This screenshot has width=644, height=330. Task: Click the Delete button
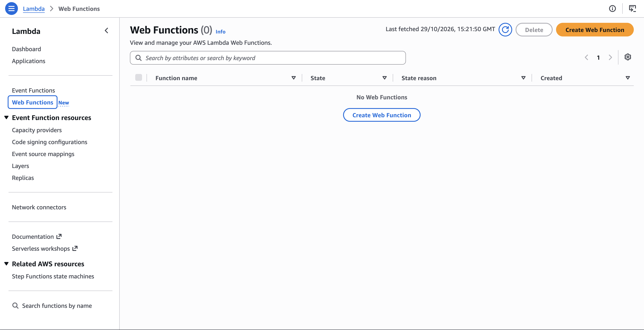pos(534,30)
